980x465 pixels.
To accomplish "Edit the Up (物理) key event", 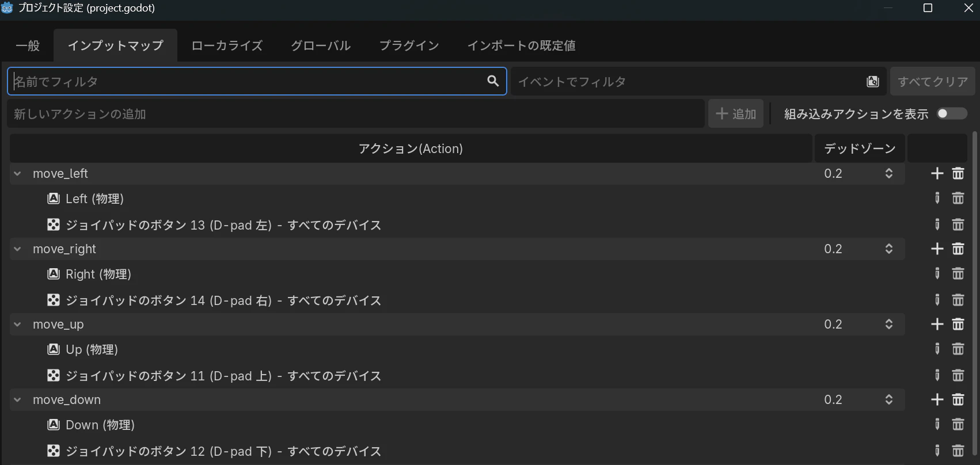I will (937, 349).
